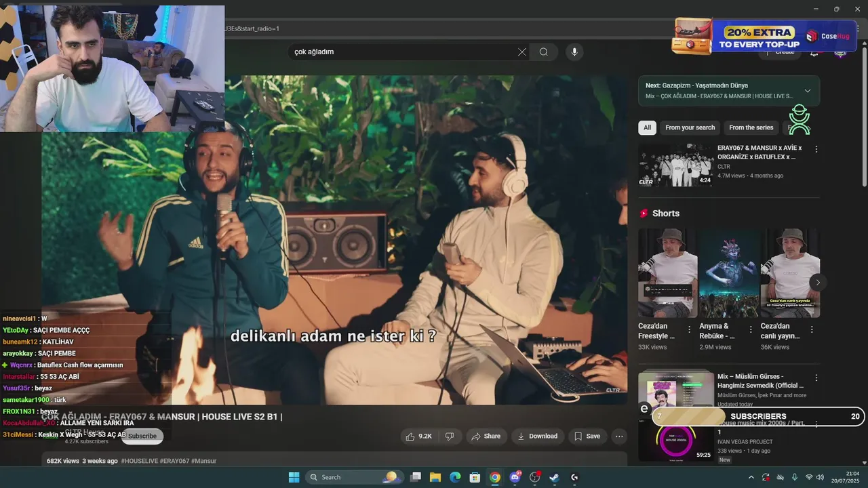Open Steam from the taskbar
This screenshot has width=868, height=488.
pos(554,477)
